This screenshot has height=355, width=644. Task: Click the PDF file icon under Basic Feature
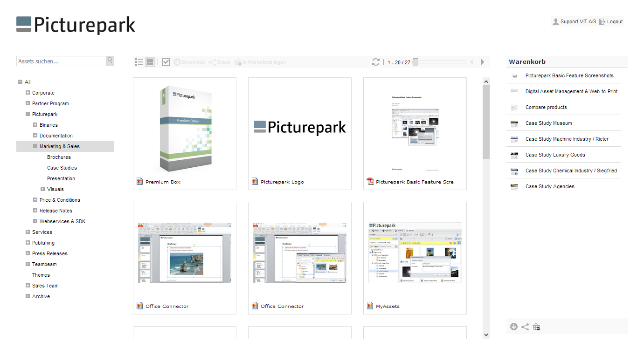click(370, 181)
